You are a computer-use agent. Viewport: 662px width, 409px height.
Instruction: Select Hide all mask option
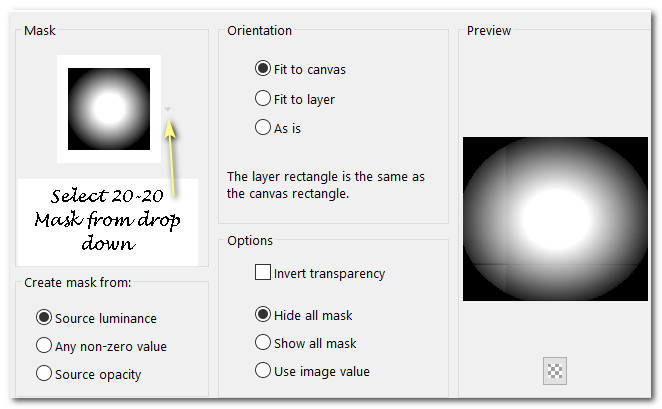coord(263,314)
